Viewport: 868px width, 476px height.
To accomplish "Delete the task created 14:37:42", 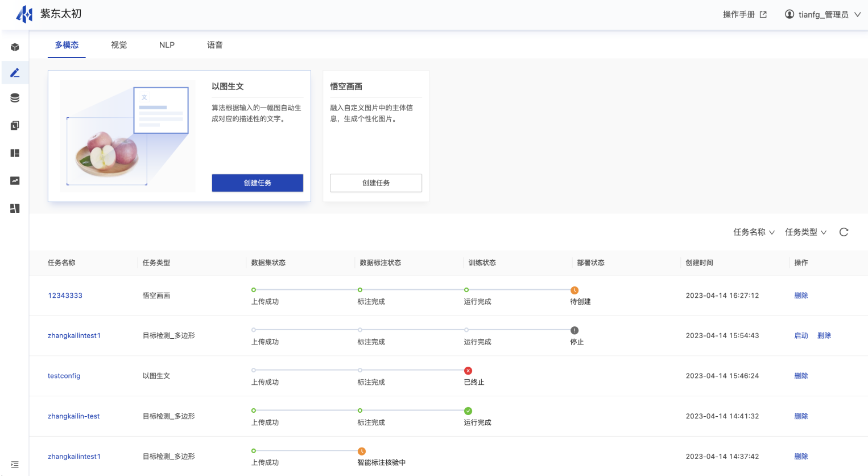I will [801, 457].
